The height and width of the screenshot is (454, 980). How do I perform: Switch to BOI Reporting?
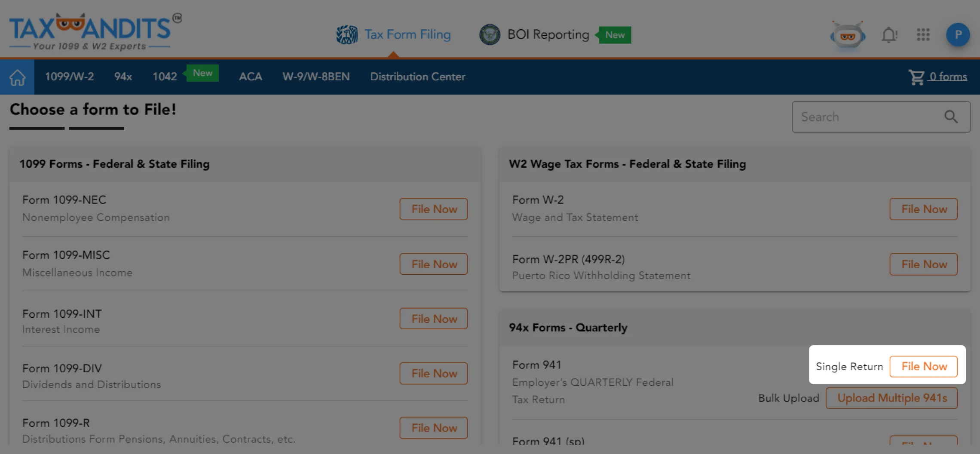pos(547,35)
